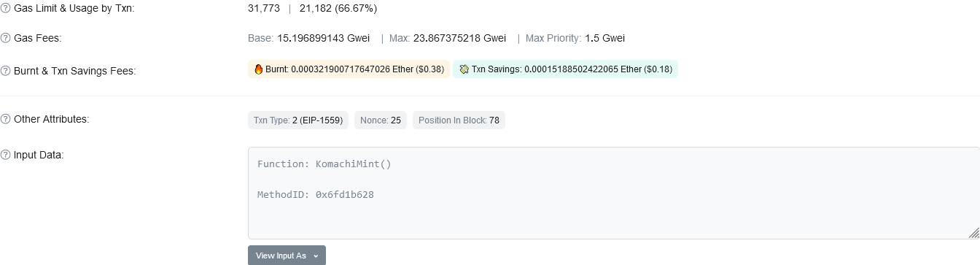Screen dimensions: 980x265
Task: Click help icon beside Burnt & Txn Savings Fees
Action: pos(5,71)
